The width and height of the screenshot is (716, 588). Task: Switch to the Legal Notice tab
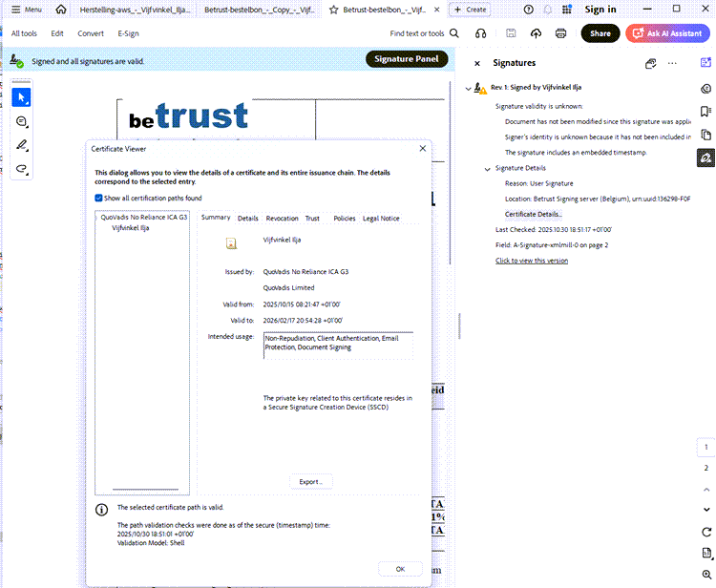tap(381, 219)
